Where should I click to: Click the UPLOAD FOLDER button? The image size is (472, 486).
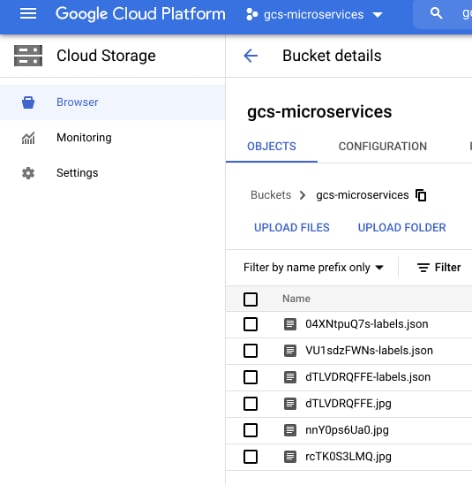(x=402, y=227)
